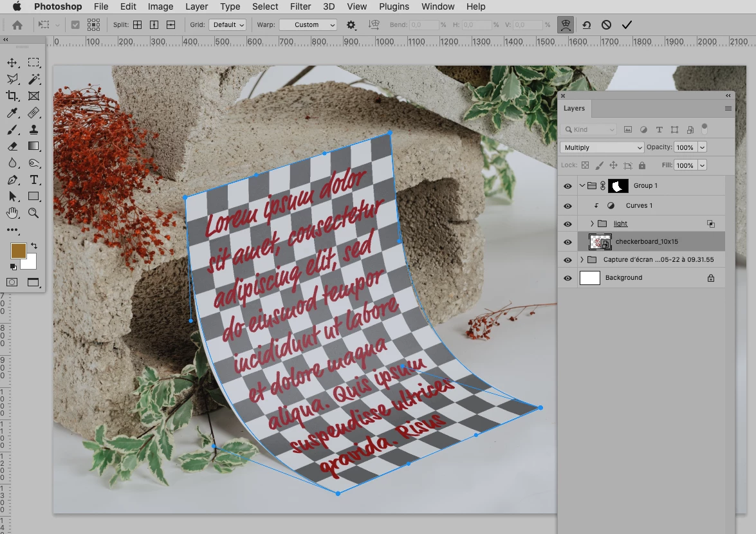
Task: Hide the checkerboard_10x15 layer
Action: click(567, 242)
